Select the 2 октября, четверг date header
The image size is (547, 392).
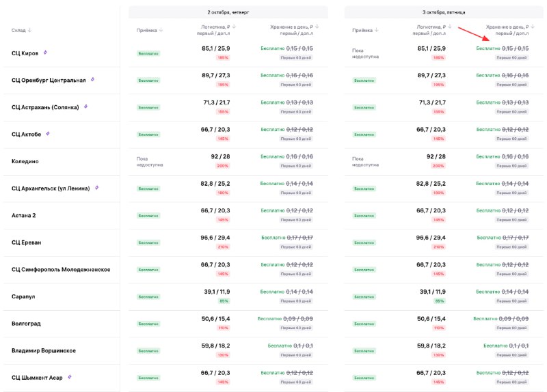(x=228, y=12)
